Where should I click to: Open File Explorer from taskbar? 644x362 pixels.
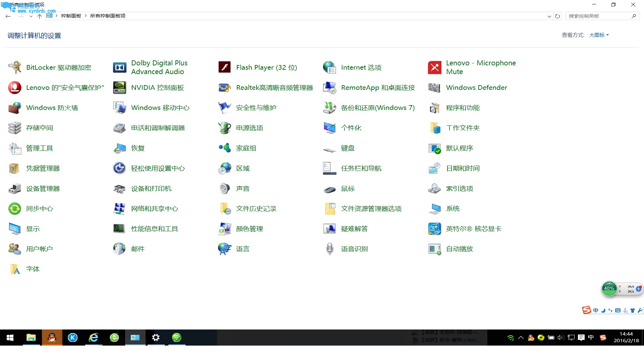[x=31, y=338]
